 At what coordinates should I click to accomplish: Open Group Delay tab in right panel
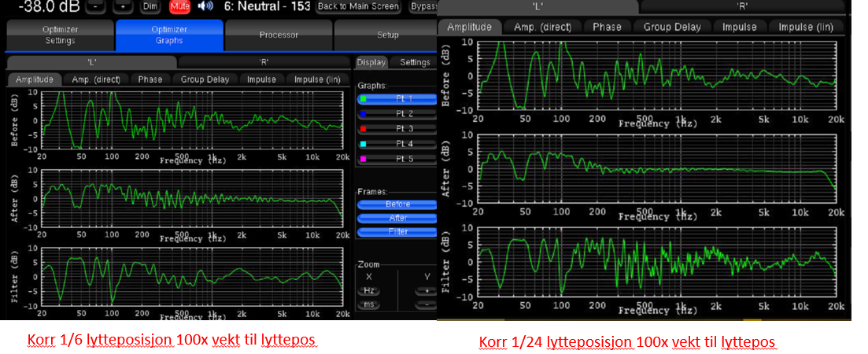tap(672, 27)
